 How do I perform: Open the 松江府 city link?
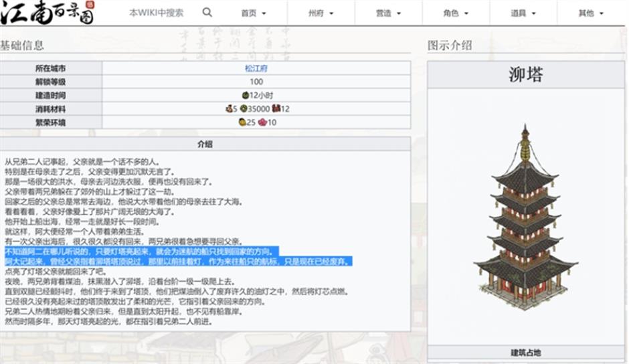point(256,68)
